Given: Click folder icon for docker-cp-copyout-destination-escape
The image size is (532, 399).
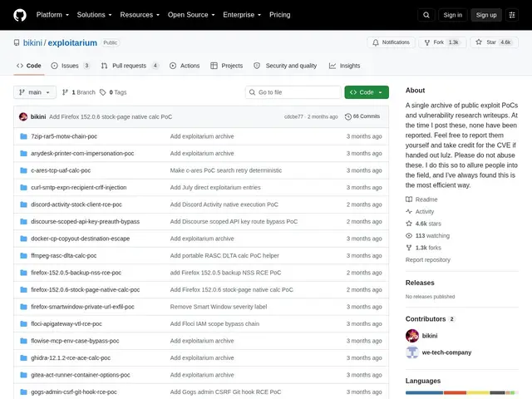Looking at the screenshot, I should [x=23, y=239].
